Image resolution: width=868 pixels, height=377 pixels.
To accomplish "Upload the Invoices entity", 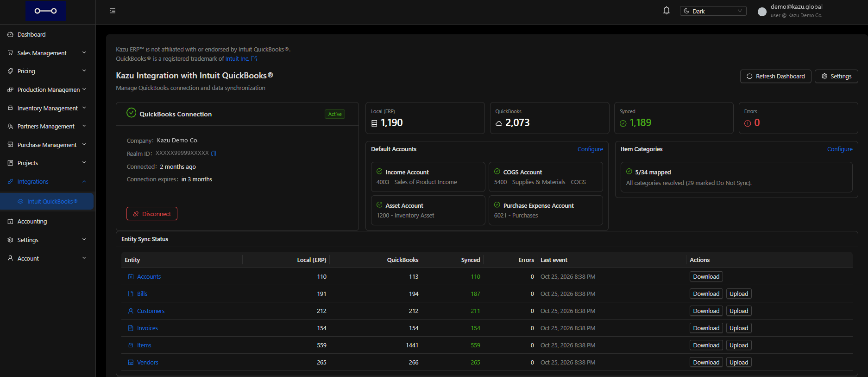I will (739, 328).
